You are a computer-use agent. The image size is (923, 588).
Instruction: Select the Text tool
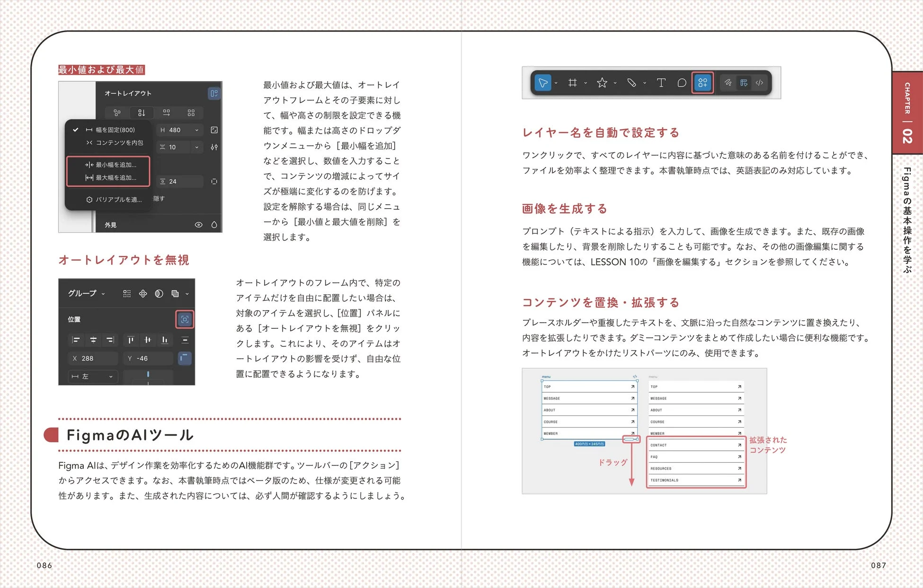click(661, 83)
